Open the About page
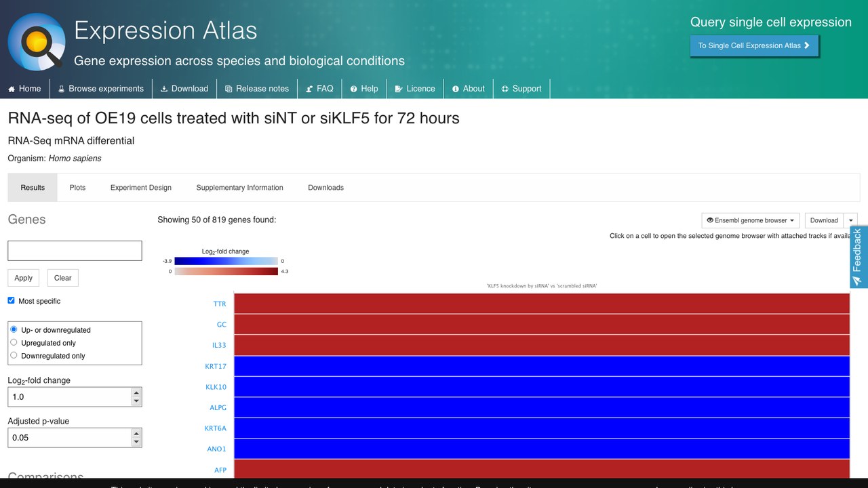This screenshot has height=488, width=868. pyautogui.click(x=469, y=89)
